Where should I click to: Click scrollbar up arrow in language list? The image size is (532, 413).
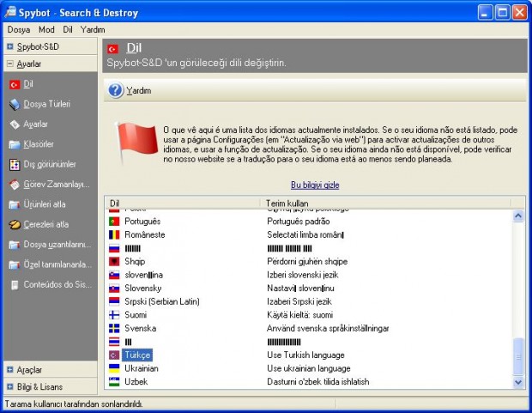coord(518,216)
